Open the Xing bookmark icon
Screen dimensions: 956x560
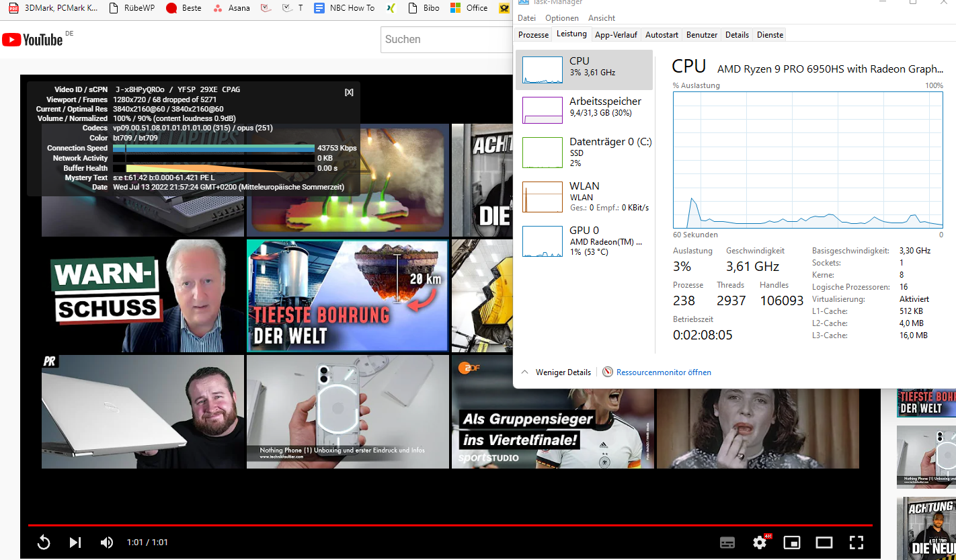click(392, 8)
